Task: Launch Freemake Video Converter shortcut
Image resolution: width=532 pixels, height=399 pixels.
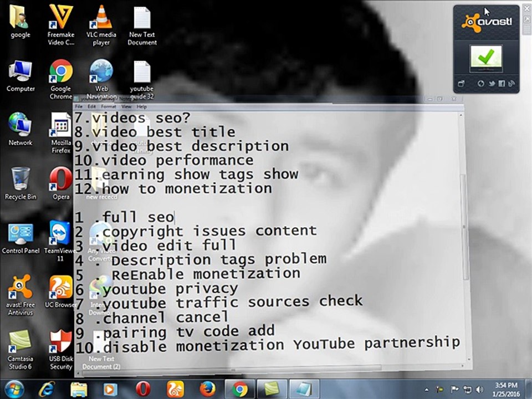Action: tap(61, 24)
